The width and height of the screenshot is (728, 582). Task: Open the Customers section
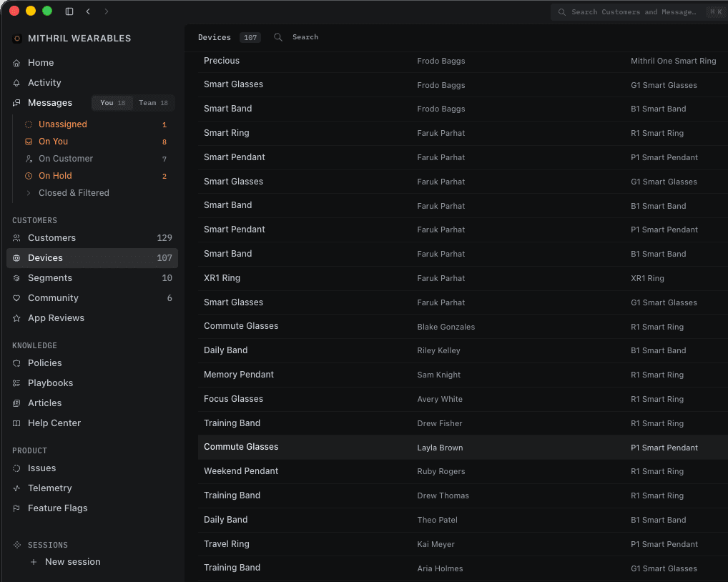92,238
